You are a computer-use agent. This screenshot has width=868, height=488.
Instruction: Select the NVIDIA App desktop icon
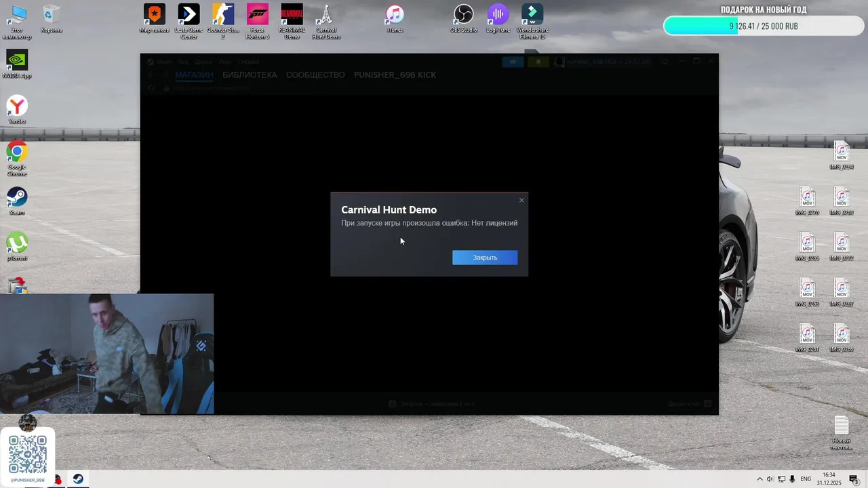coord(17,64)
